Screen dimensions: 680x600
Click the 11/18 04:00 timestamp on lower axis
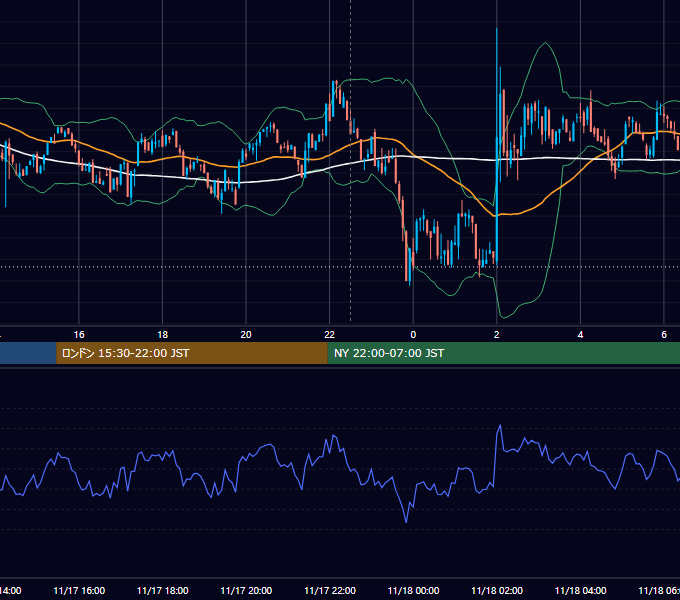coord(581,590)
